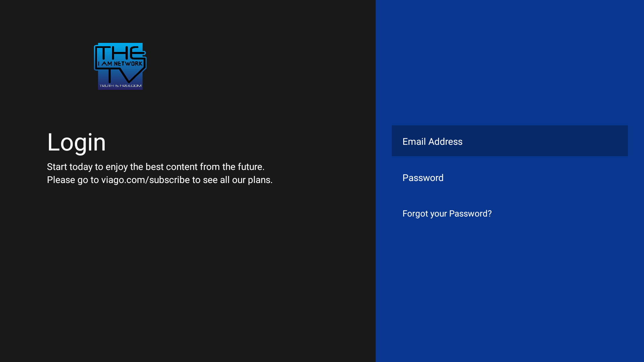
Task: Focus the Email Address input field
Action: (509, 141)
